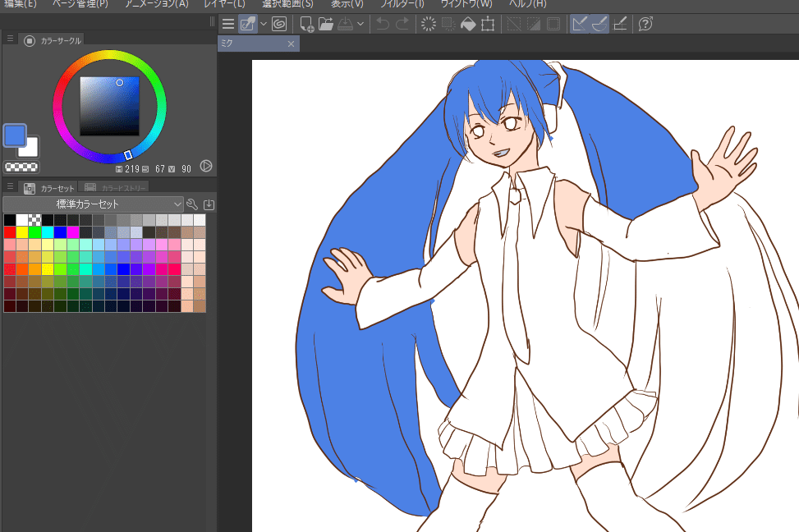799x532 pixels.
Task: Click the Fill paint bucket icon
Action: click(468, 24)
